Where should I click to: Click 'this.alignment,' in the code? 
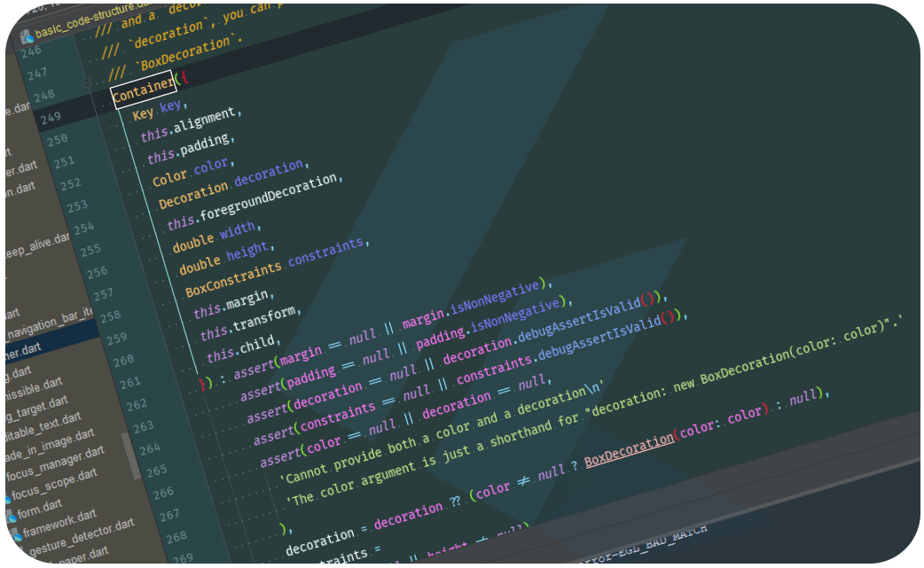[191, 124]
